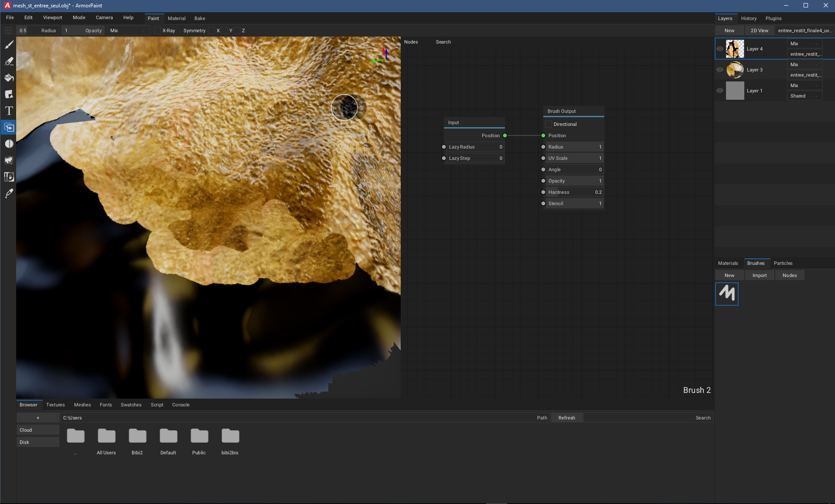The width and height of the screenshot is (835, 504).
Task: Select the Brush 2 thumbnail
Action: tap(727, 294)
